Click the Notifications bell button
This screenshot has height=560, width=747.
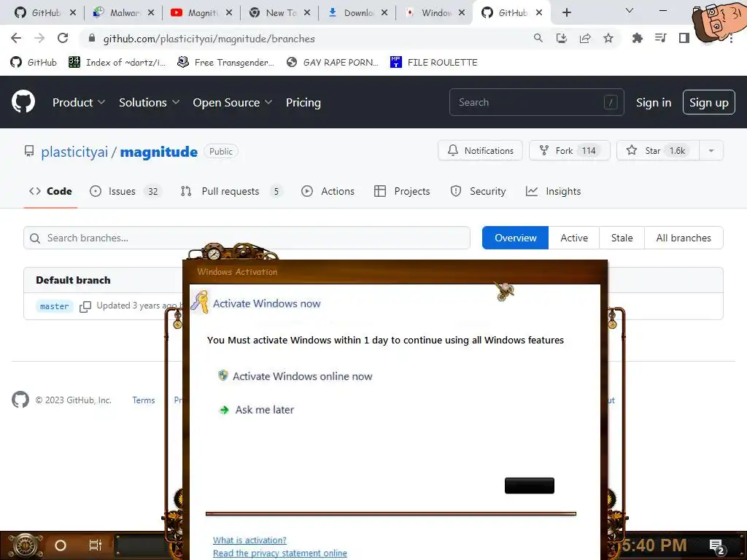[x=480, y=150]
